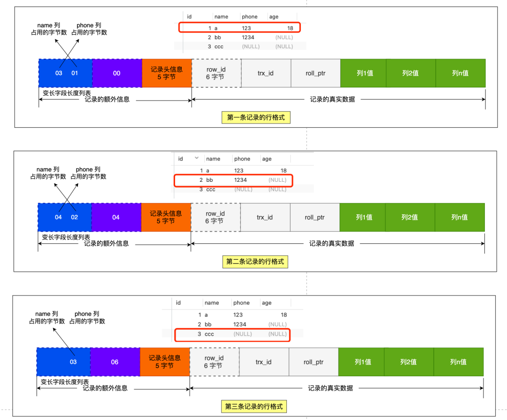Click the roll_ptr box in third record format
This screenshot has height=420, width=507.
click(x=314, y=362)
